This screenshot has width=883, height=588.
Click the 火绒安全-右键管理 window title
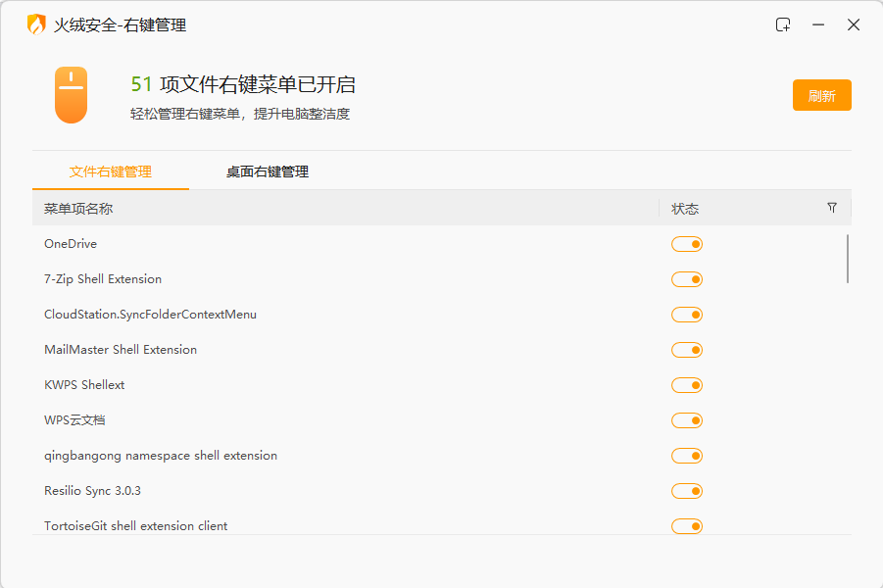120,24
